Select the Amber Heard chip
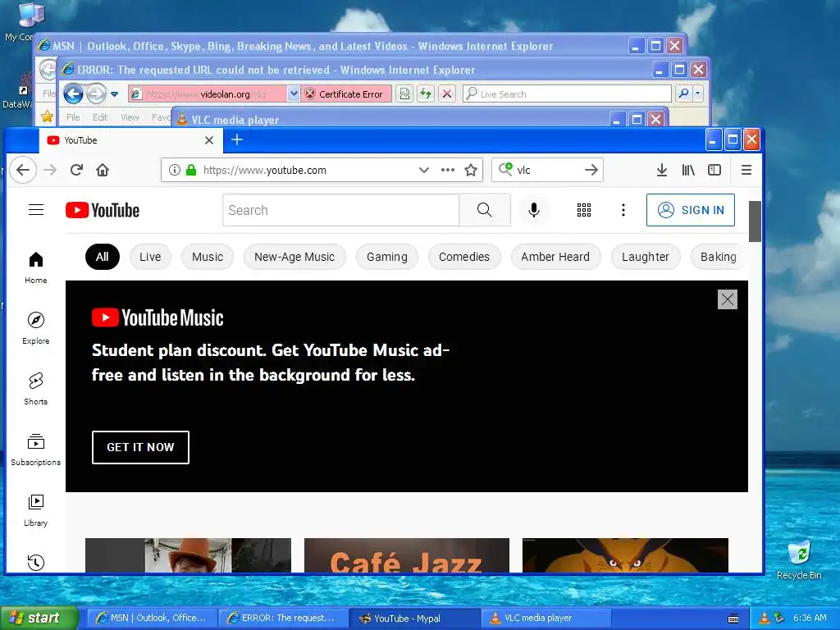The image size is (840, 630). [x=555, y=257]
